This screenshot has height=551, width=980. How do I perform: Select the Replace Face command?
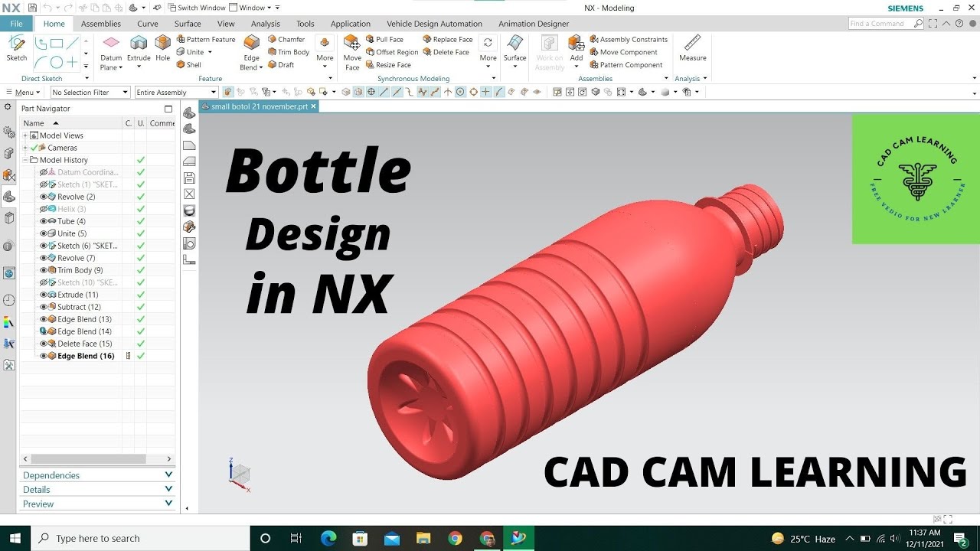(448, 39)
